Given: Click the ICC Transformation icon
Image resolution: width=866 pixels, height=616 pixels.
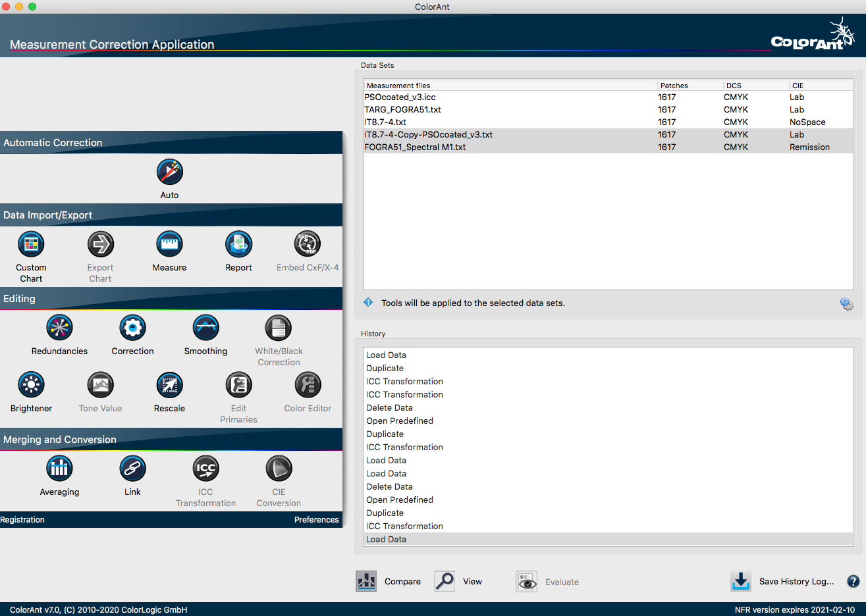Looking at the screenshot, I should click(206, 469).
